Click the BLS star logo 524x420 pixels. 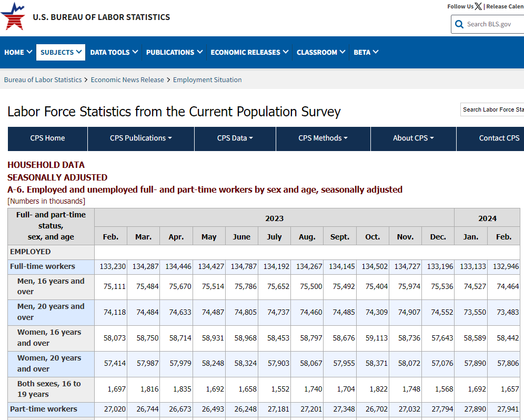point(13,16)
